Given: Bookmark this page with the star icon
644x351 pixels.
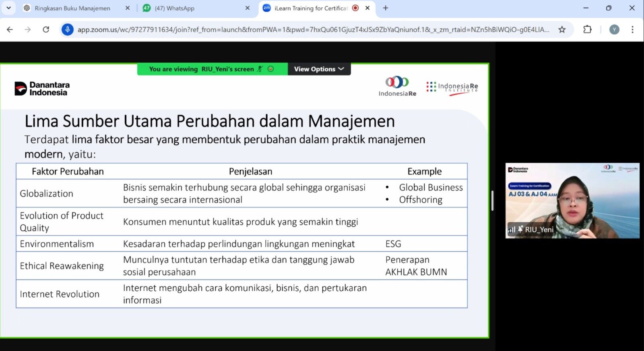Looking at the screenshot, I should [562, 29].
